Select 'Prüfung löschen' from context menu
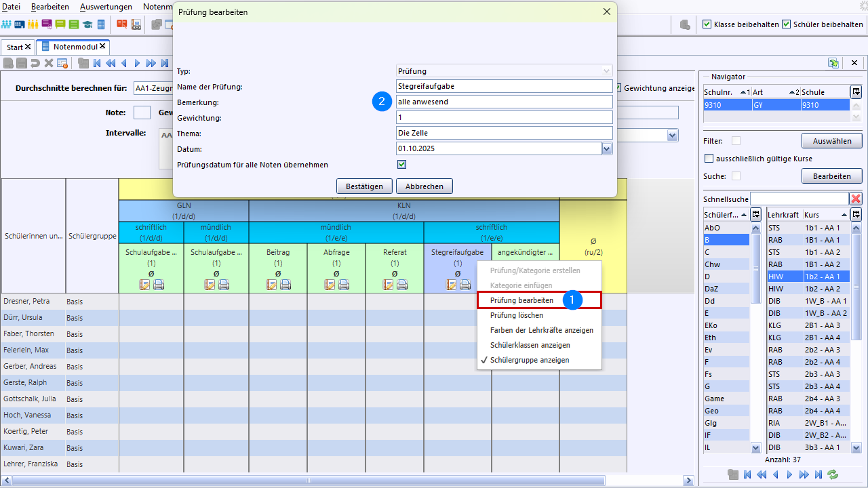The image size is (868, 488). 516,315
